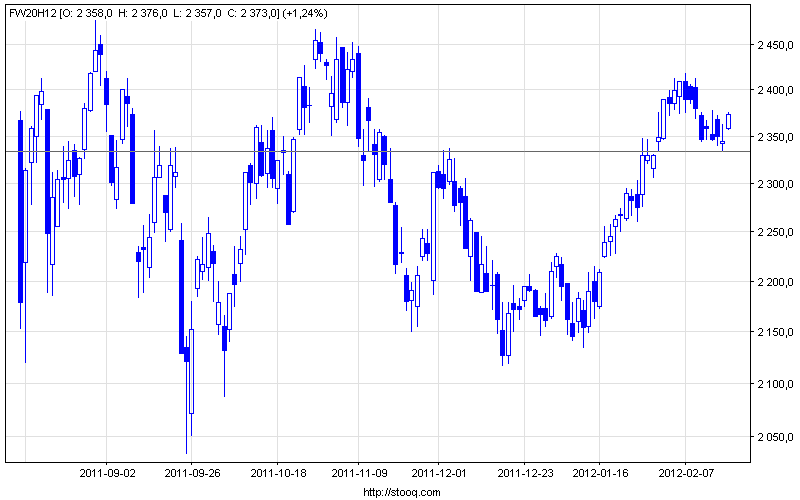800x500 pixels.
Task: Click the 2011-11-09 date label
Action: coord(359,473)
